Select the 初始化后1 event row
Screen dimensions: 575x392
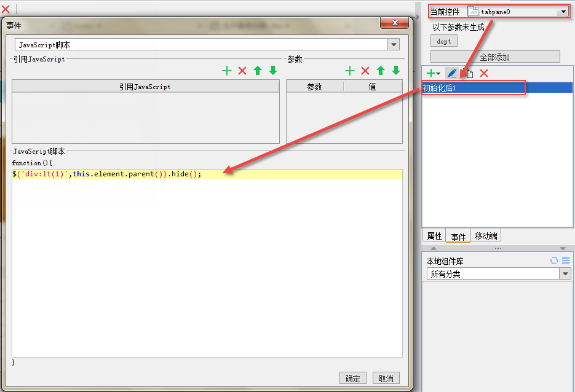pyautogui.click(x=497, y=88)
